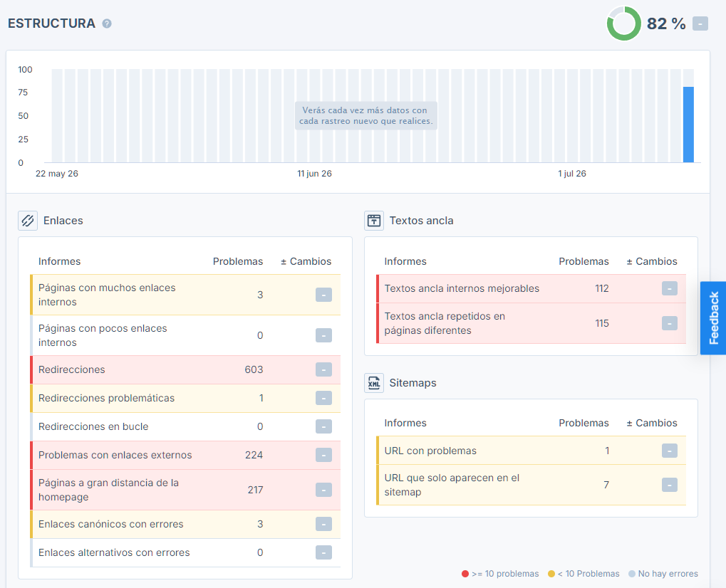
Task: Click the help icon beside ESTRUCTURA
Action: pos(106,23)
